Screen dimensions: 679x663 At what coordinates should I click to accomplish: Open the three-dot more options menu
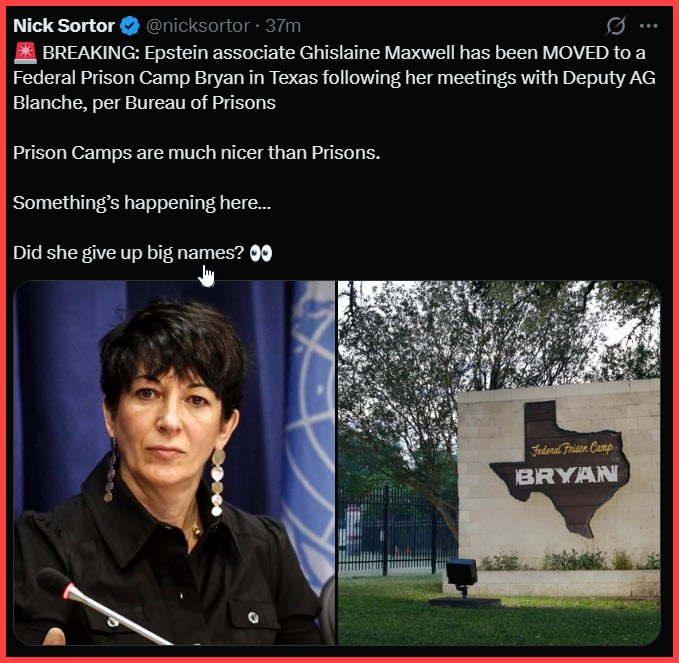click(648, 26)
